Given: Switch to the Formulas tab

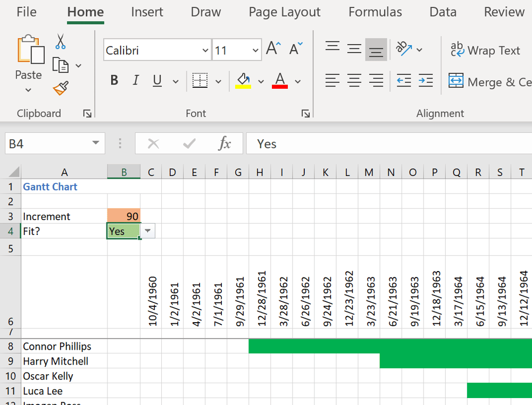Looking at the screenshot, I should (x=375, y=12).
